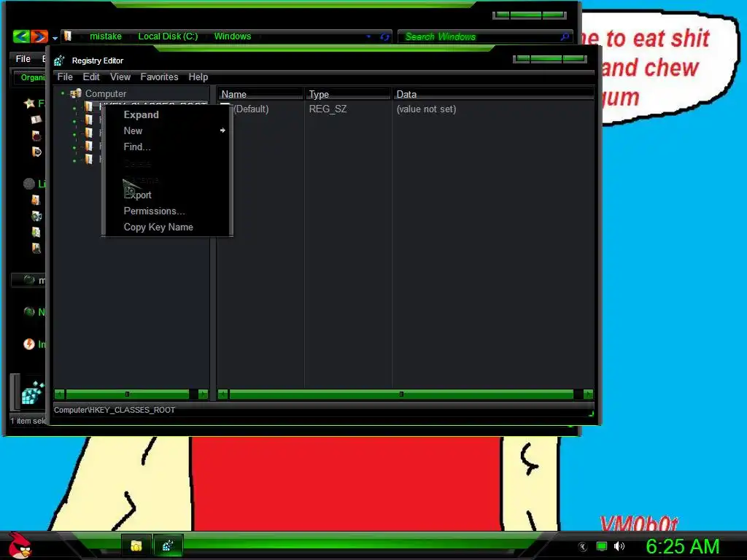The width and height of the screenshot is (747, 560).
Task: Choose Permissions... in the context menu
Action: click(x=154, y=211)
